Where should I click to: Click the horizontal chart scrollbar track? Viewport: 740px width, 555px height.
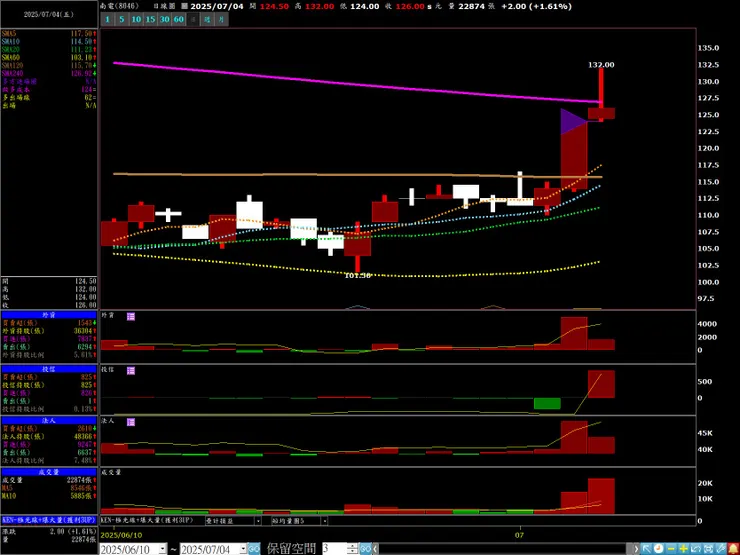coord(505,549)
